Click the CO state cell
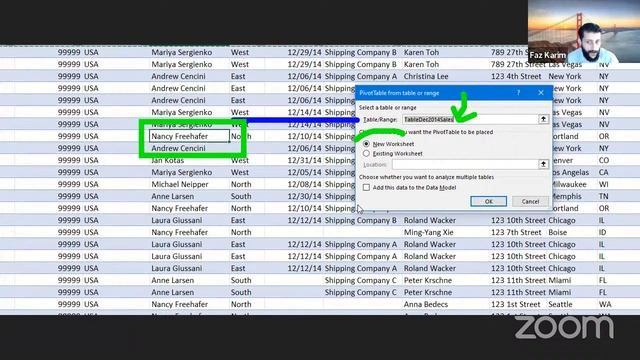640x360 pixels. click(604, 160)
